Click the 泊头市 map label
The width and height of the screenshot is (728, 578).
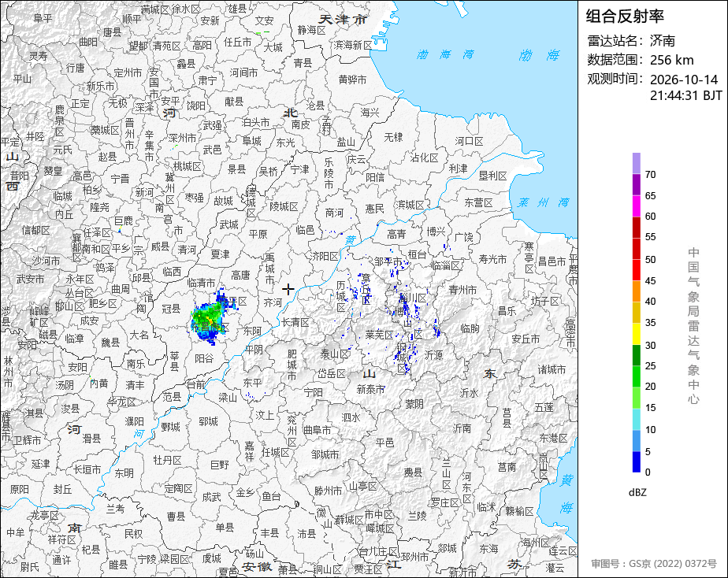pos(256,123)
